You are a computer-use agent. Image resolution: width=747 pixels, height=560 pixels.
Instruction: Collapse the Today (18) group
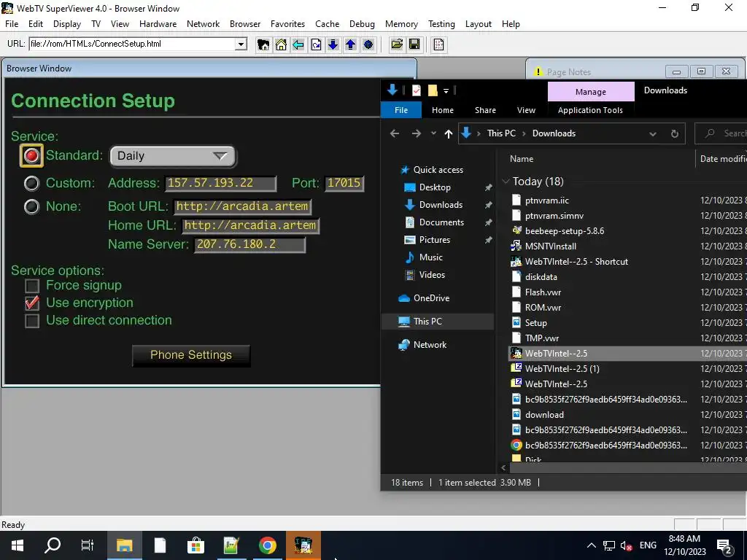(506, 182)
